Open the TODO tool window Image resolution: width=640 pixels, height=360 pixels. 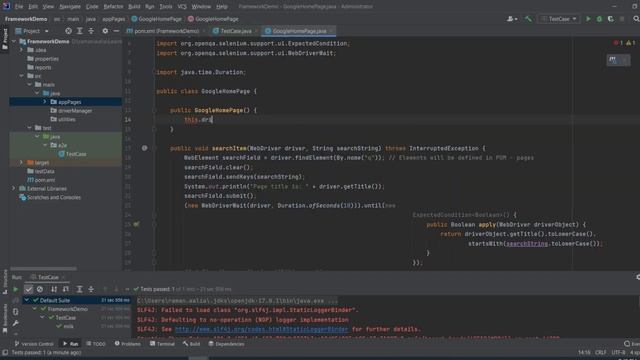(96, 344)
